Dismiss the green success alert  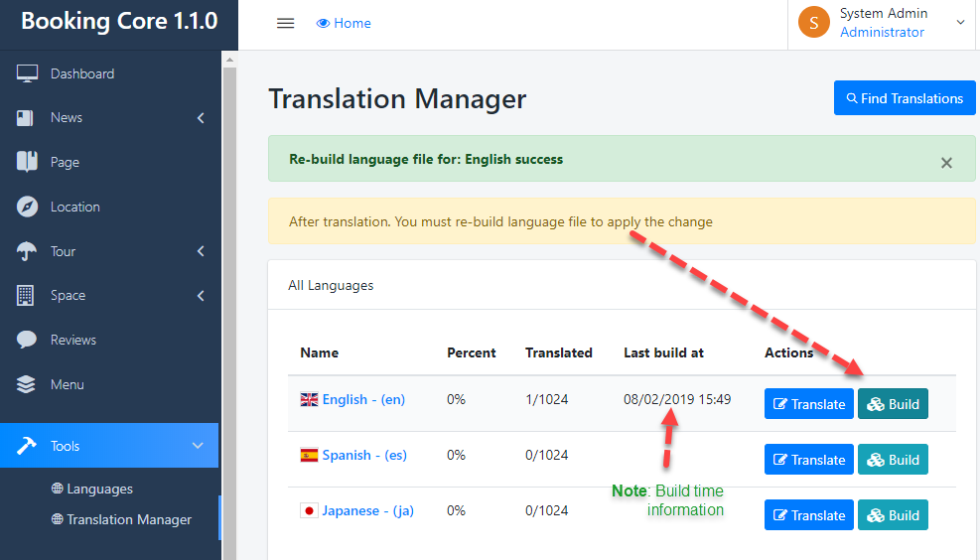click(x=946, y=163)
